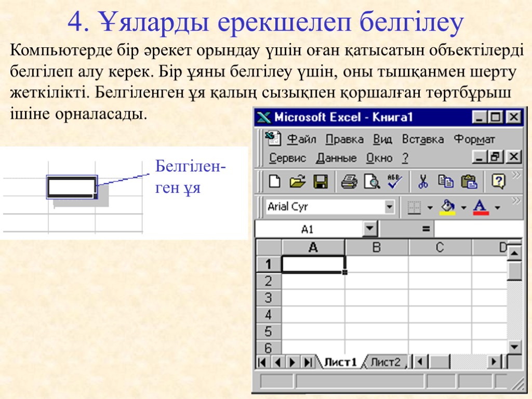This screenshot has height=399, width=532.
Task: Open the Данные menu
Action: tap(336, 158)
